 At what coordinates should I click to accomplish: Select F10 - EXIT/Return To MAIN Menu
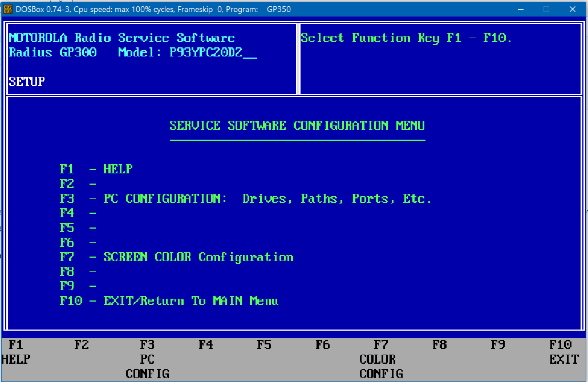coord(169,300)
